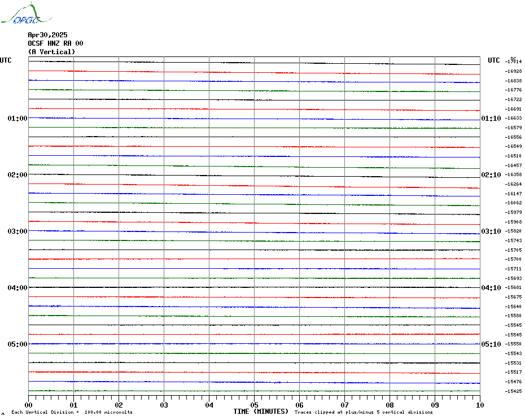Click the (A Vertical) channel label
This screenshot has width=525, height=420.
tap(51, 52)
